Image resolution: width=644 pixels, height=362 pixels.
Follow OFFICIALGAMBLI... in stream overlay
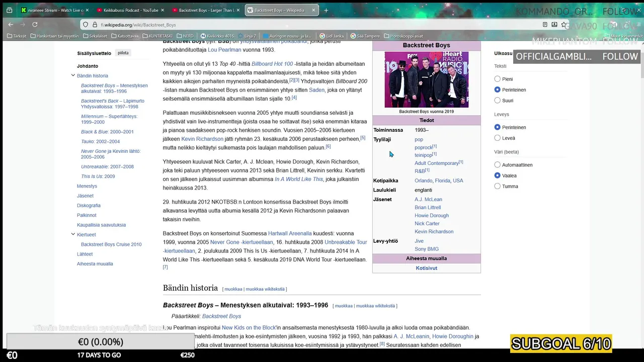620,56
